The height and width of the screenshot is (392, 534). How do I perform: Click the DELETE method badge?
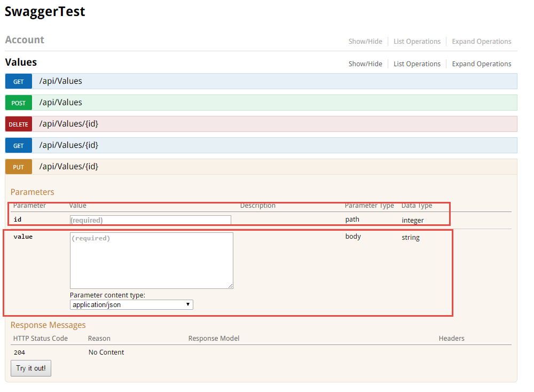[18, 124]
